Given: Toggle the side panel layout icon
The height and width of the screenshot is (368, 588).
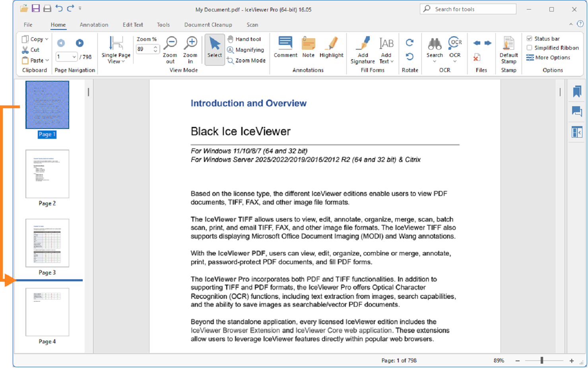Looking at the screenshot, I should click(x=577, y=132).
